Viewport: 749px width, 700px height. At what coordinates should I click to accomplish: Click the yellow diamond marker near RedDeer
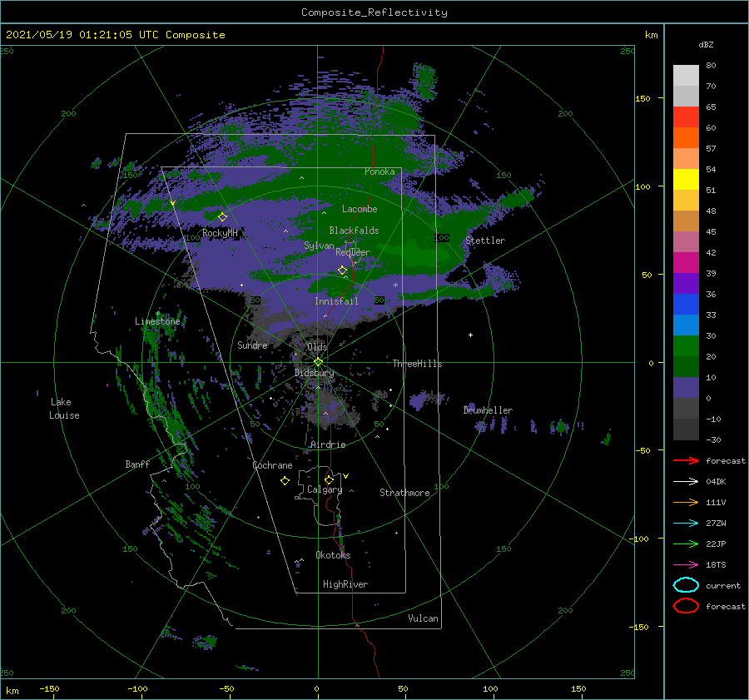[343, 271]
